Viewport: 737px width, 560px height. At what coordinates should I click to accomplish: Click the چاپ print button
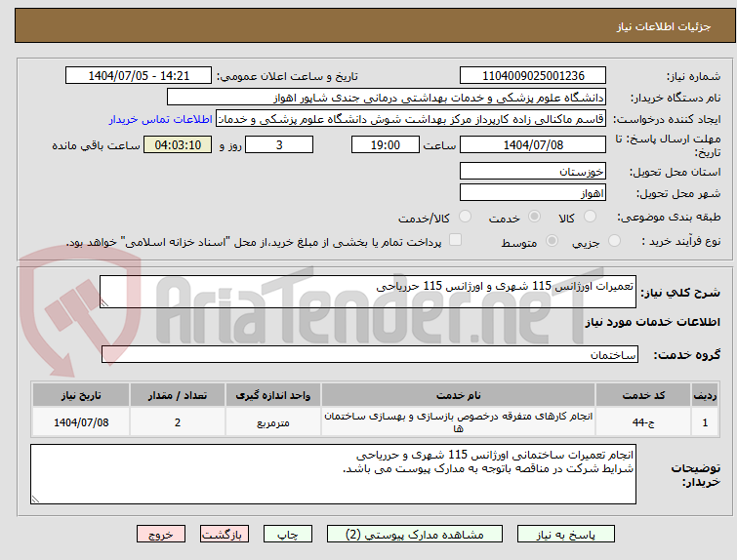tap(288, 535)
